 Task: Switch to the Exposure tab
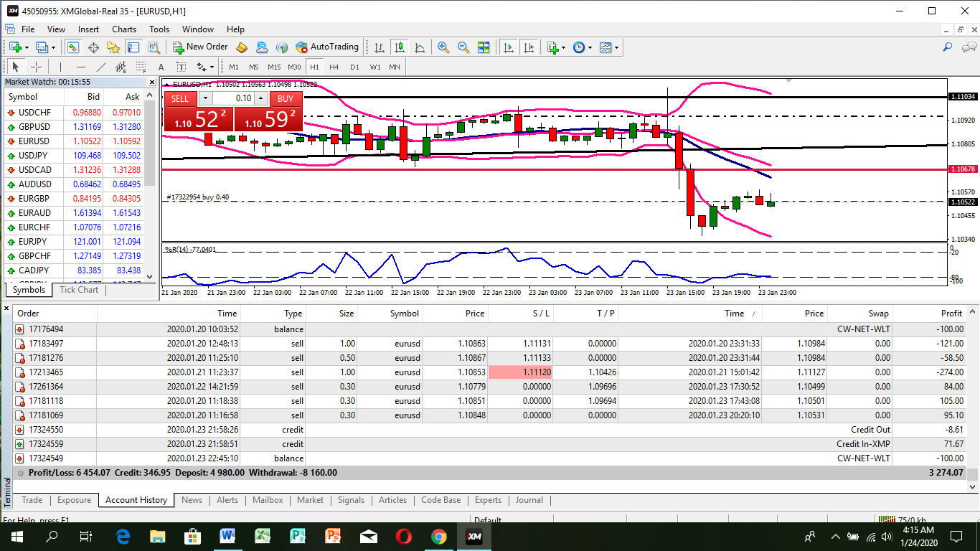[74, 500]
